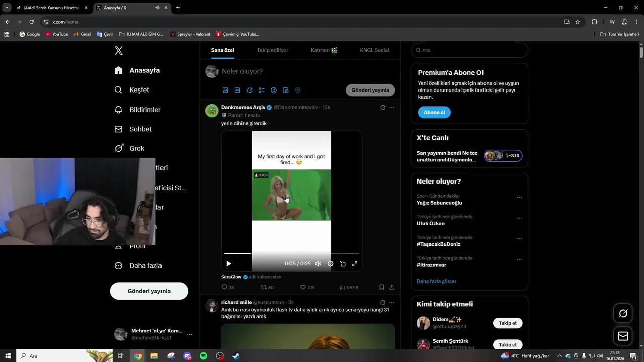Play the Dankmemes video
644x362 pixels.
coord(229,264)
